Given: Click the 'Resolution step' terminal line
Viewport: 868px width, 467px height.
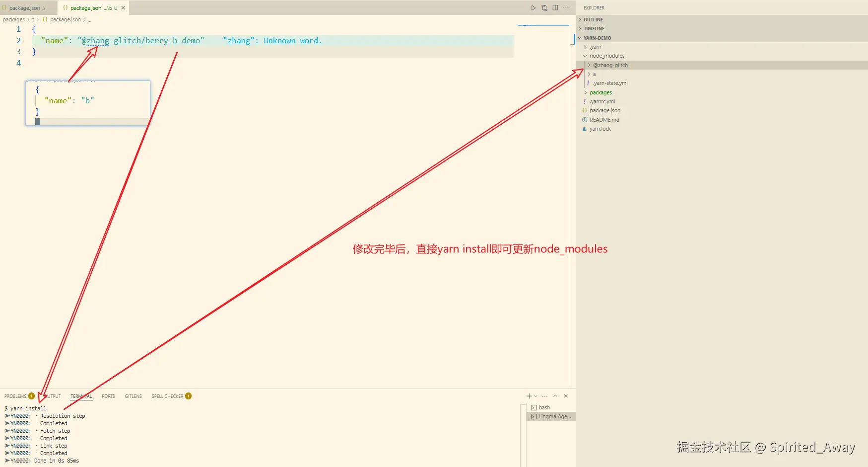Looking at the screenshot, I should pyautogui.click(x=63, y=416).
